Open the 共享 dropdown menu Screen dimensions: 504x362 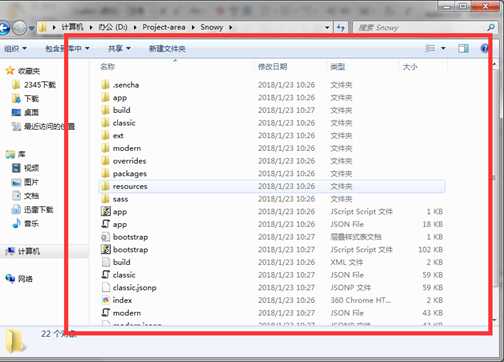[x=119, y=49]
